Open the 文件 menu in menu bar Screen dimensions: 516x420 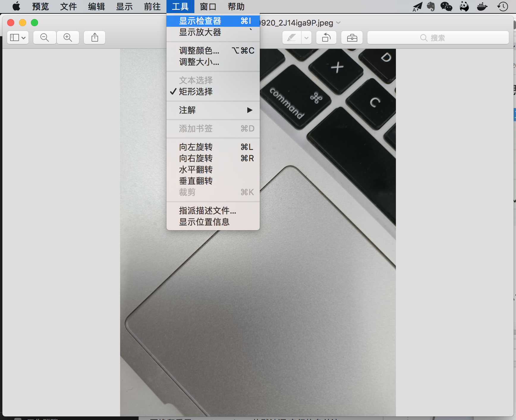pos(68,7)
